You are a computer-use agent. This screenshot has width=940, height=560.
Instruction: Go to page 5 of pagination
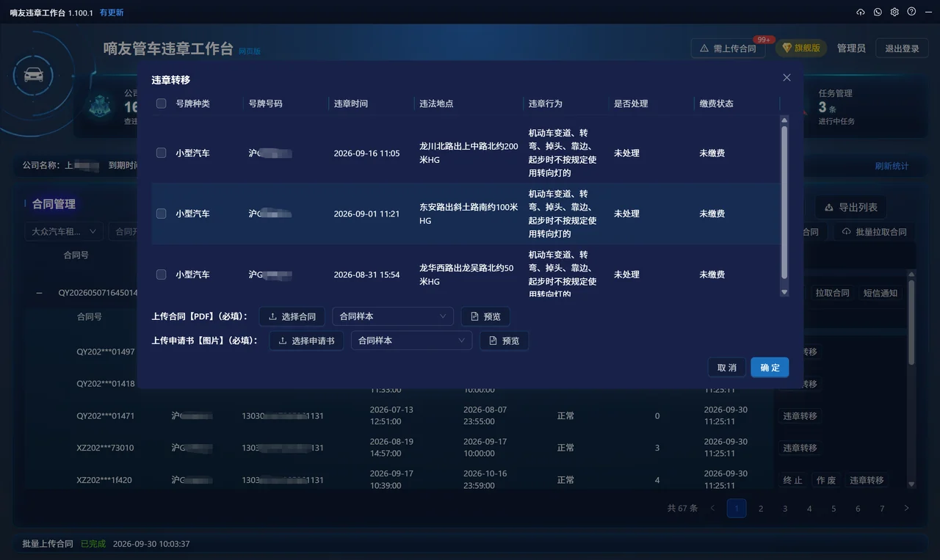click(834, 509)
